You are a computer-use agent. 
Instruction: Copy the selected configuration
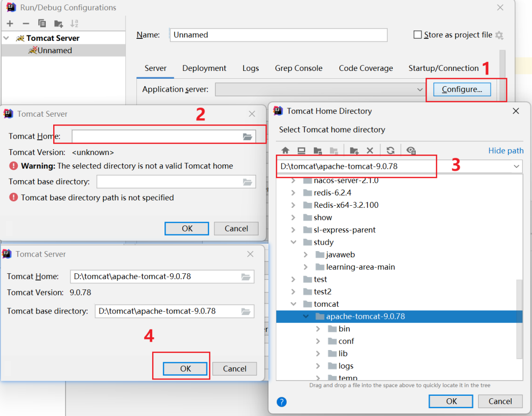pos(42,24)
